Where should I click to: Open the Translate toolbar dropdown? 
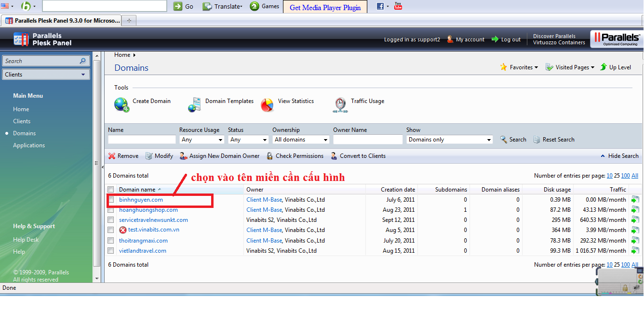click(x=222, y=6)
